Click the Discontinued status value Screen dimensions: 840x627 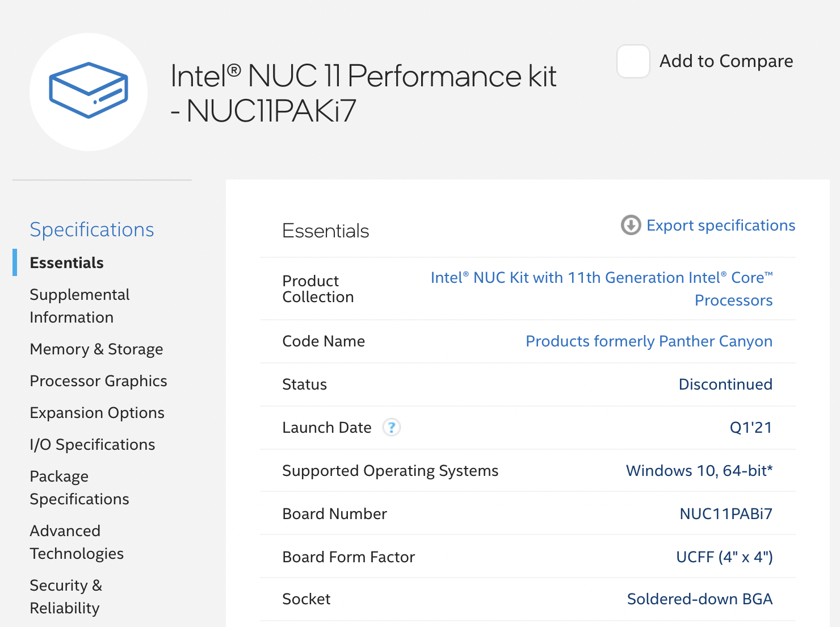pos(725,384)
